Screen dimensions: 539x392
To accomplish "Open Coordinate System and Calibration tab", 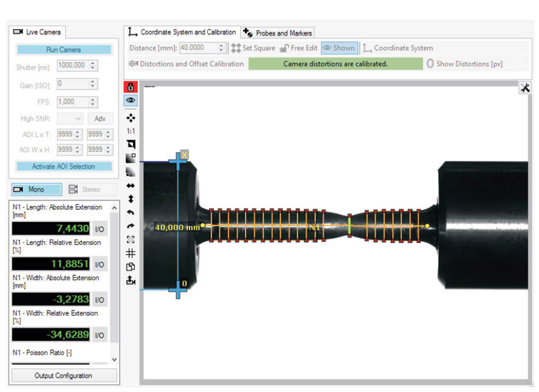I will point(182,32).
